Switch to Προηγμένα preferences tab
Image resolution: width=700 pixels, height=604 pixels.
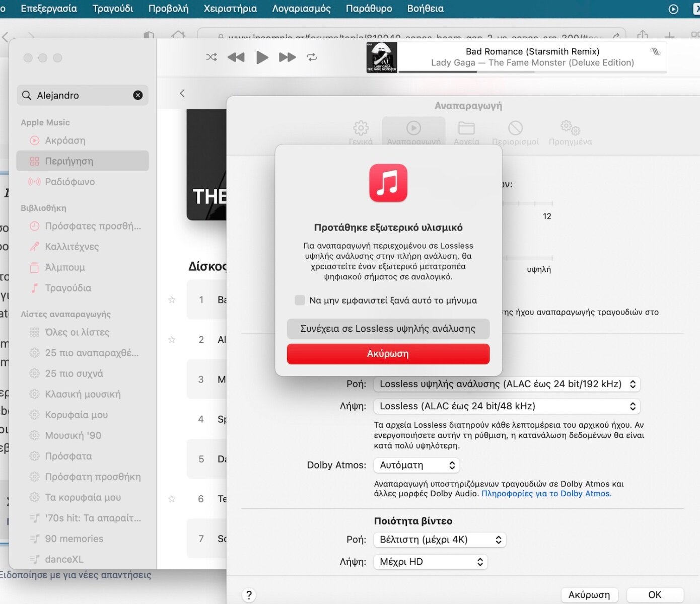(570, 133)
